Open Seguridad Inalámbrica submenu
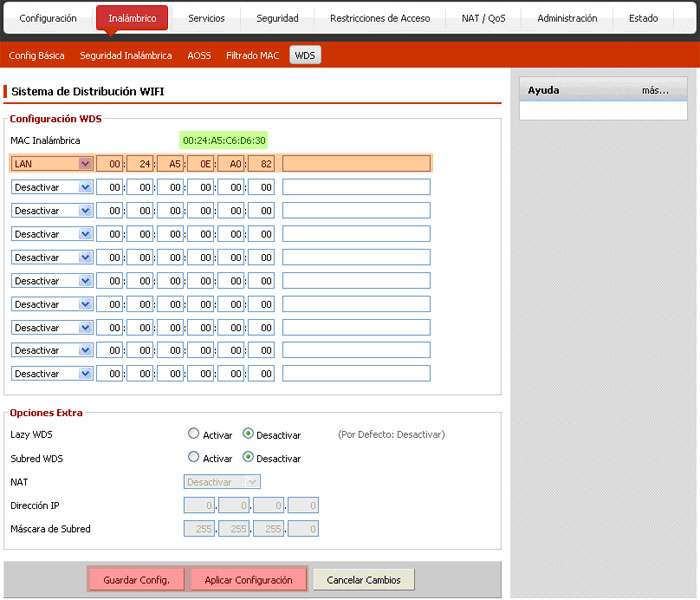 [125, 56]
